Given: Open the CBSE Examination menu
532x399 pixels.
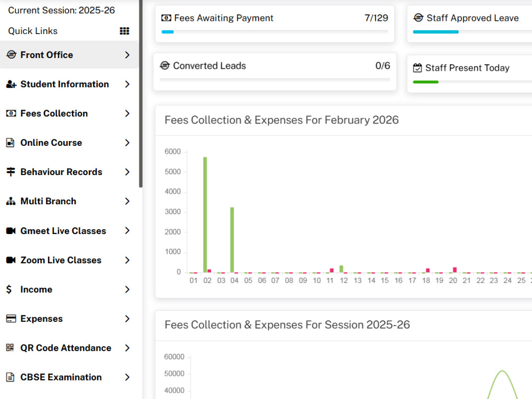Looking at the screenshot, I should click(69, 377).
